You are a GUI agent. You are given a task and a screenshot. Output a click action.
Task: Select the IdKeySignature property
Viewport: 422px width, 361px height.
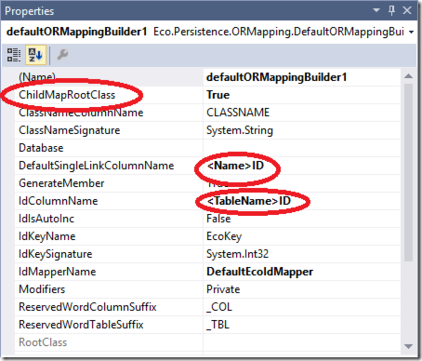[109, 254]
